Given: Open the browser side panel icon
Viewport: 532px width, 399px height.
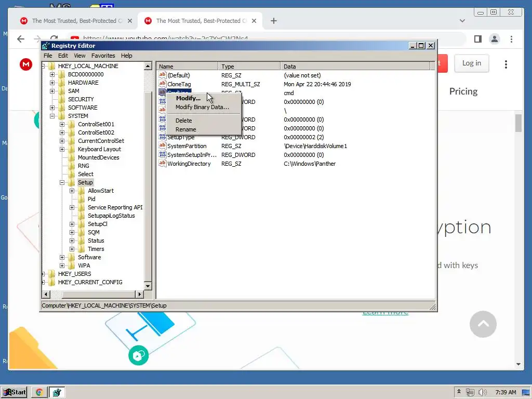Looking at the screenshot, I should click(478, 39).
